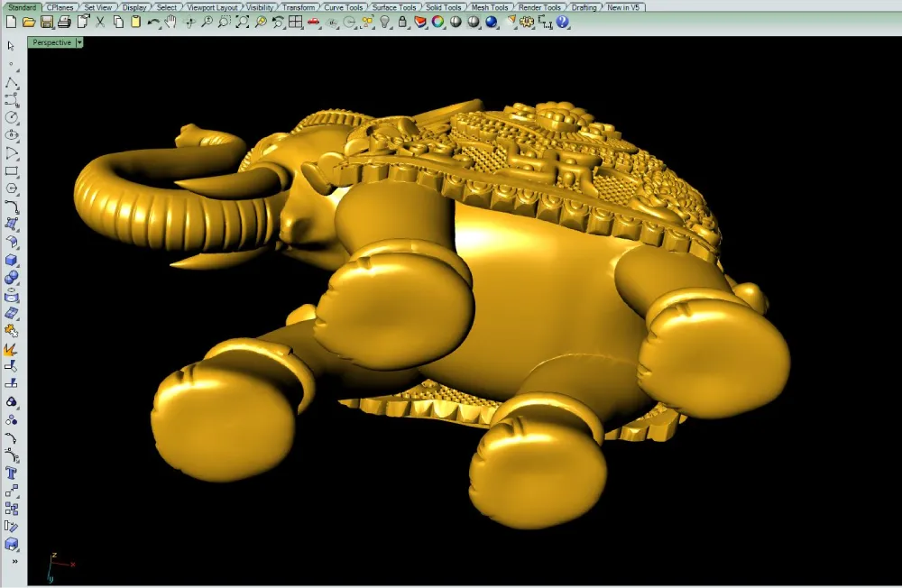
Task: Click the Perspective viewport title label
Action: pos(52,42)
